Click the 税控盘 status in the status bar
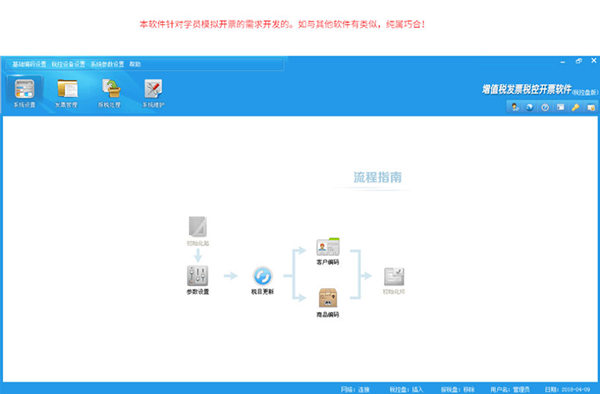This screenshot has height=394, width=600. [x=406, y=389]
